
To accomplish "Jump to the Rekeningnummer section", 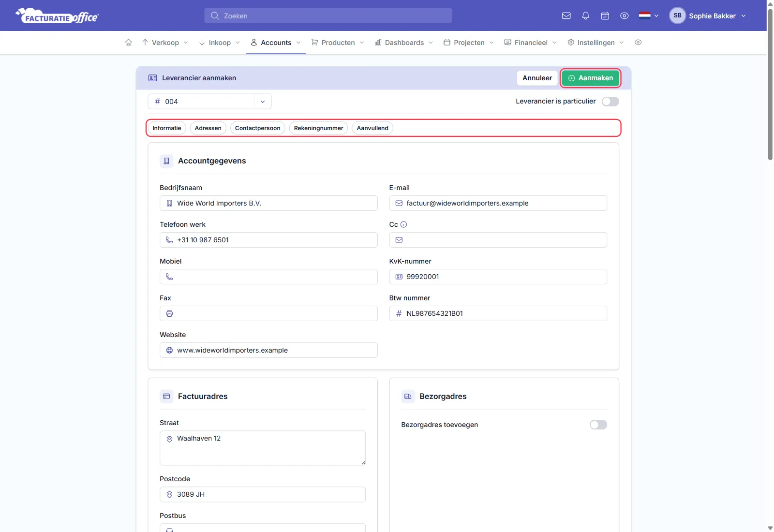I will coord(318,128).
